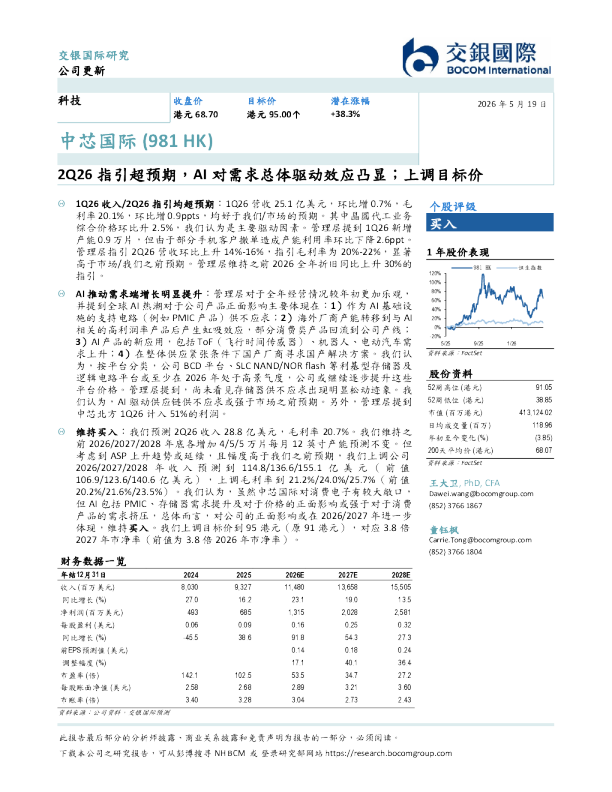
Task: Click the 市账率 (倍) row label
Action: (80, 700)
